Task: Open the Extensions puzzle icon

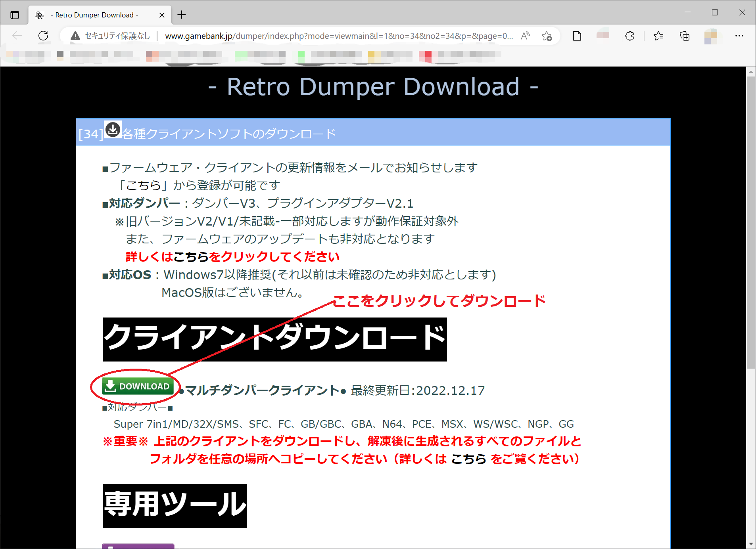Action: [x=629, y=36]
